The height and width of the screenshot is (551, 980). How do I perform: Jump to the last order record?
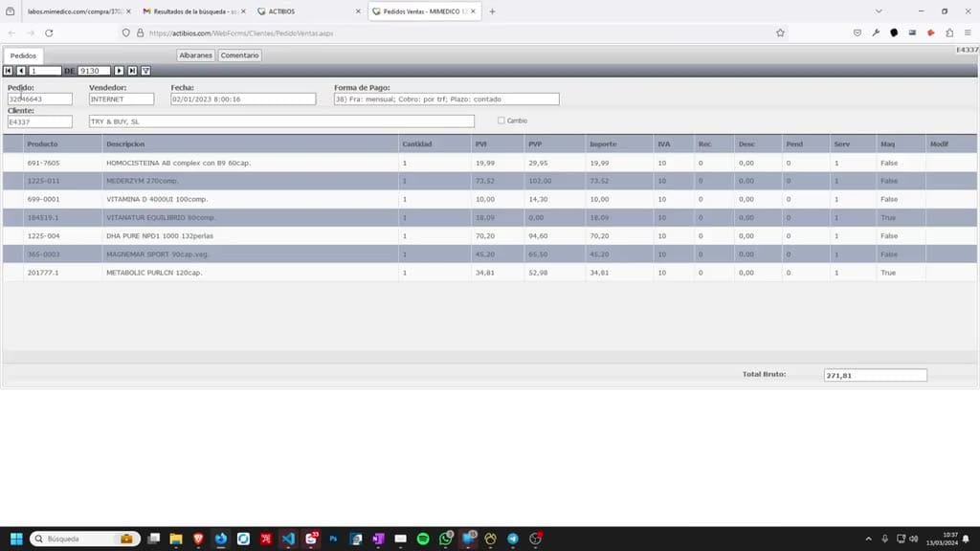point(132,71)
